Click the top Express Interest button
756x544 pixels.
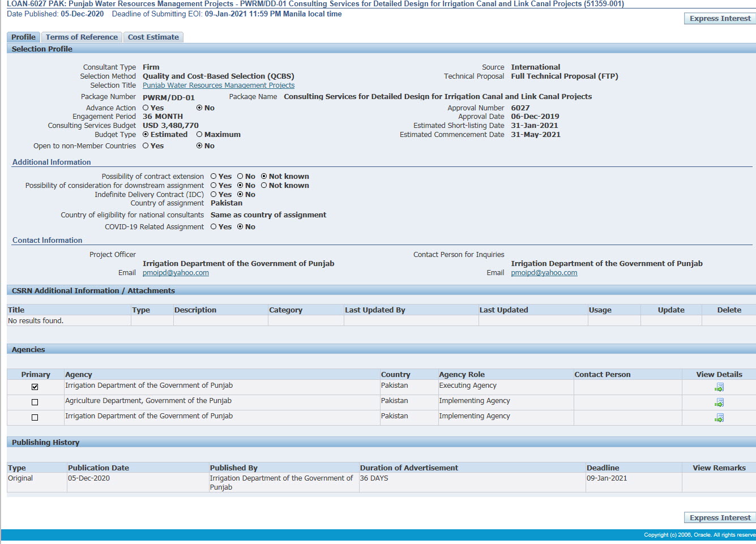[720, 19]
